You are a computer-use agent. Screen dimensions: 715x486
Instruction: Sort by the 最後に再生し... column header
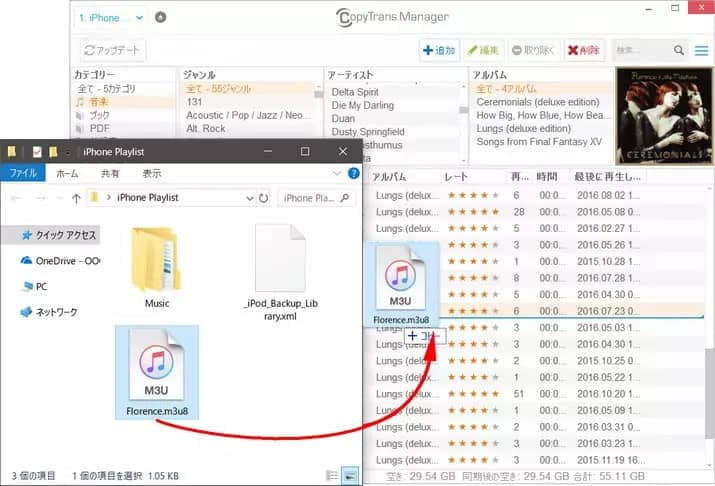[x=607, y=176]
